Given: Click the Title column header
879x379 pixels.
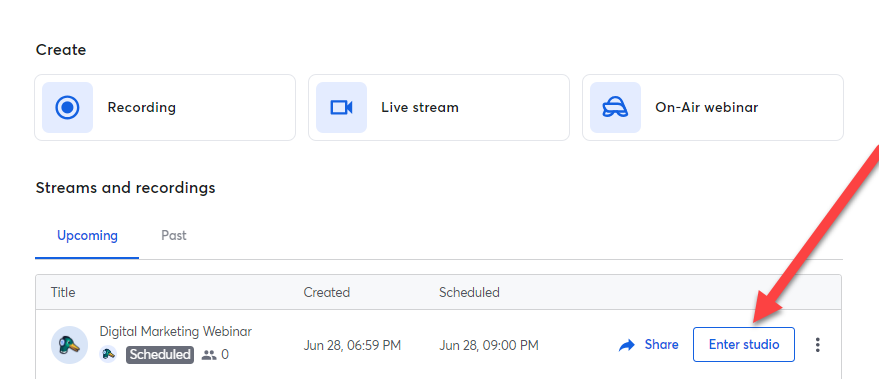Looking at the screenshot, I should tap(63, 292).
